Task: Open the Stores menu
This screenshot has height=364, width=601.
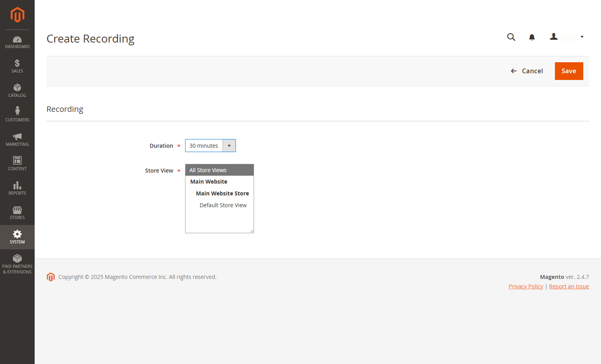Action: tap(17, 213)
